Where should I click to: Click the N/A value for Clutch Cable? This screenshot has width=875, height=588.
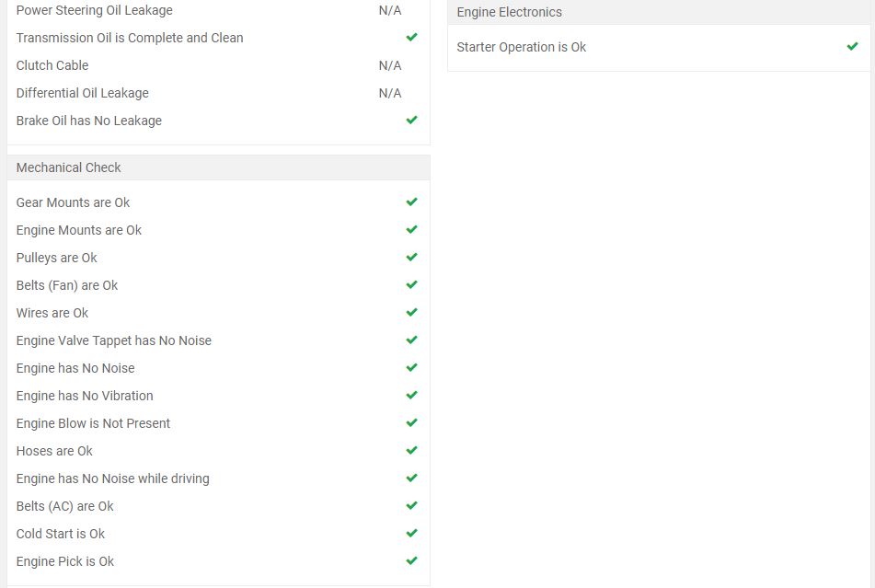390,65
